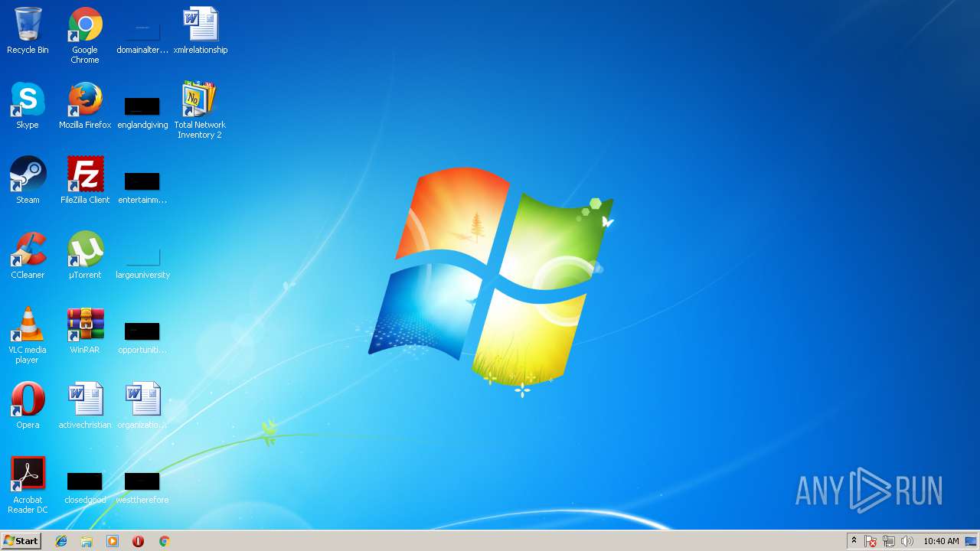Open Action Center flag in tray
980x551 pixels.
tap(871, 541)
